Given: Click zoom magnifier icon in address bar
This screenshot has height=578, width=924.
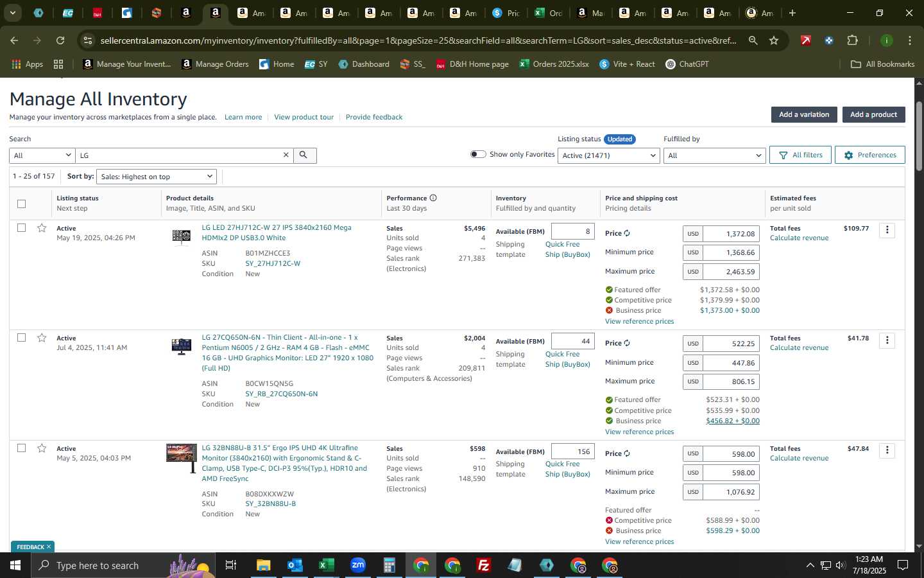Looking at the screenshot, I should [753, 40].
